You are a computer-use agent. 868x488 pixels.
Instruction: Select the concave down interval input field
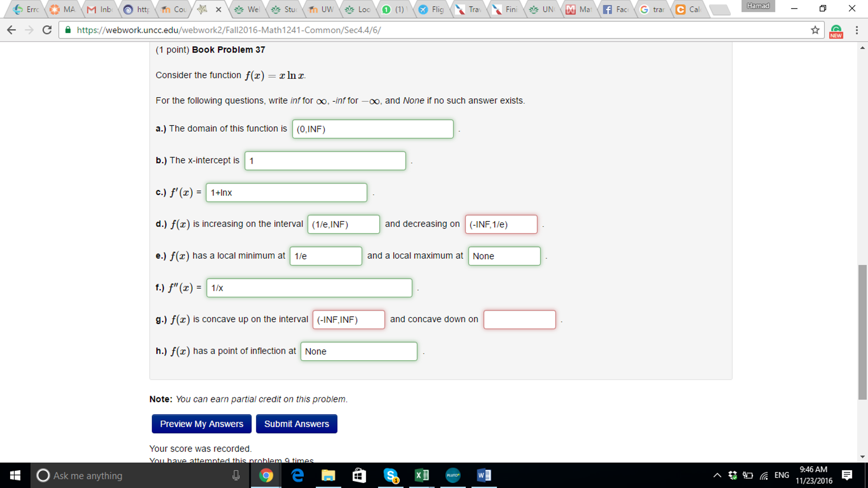(519, 319)
